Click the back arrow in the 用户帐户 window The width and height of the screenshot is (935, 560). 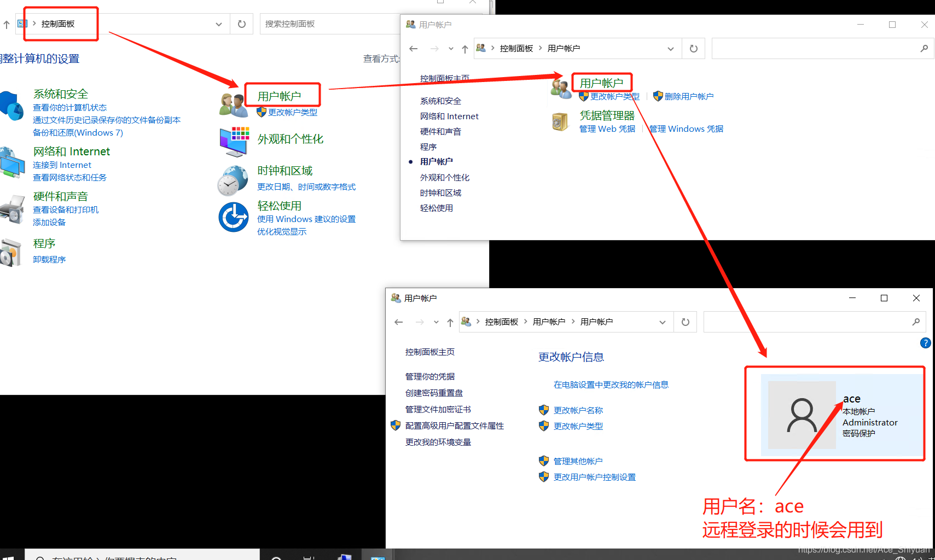(x=414, y=48)
